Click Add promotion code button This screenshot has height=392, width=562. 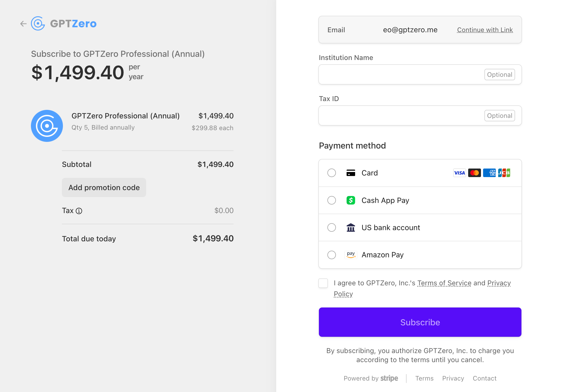[x=104, y=187]
